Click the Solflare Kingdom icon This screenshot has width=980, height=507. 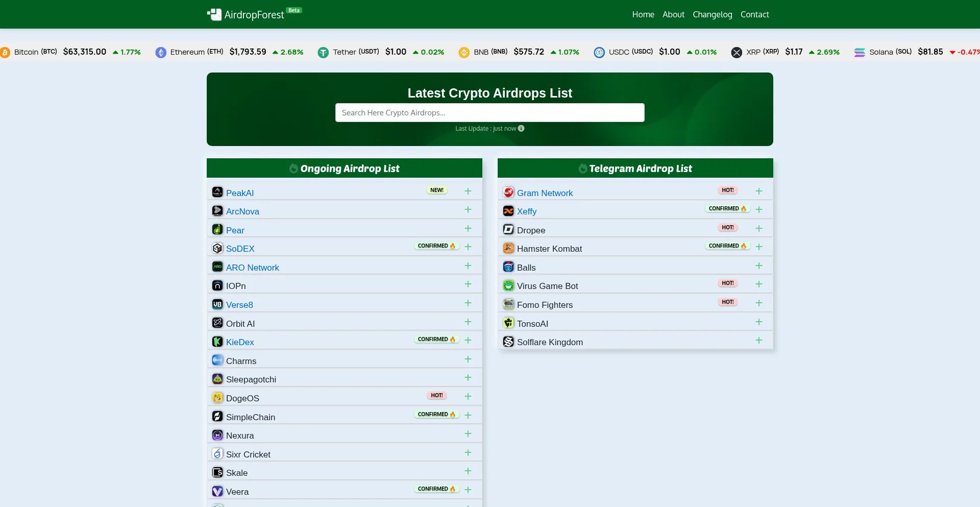click(x=508, y=342)
